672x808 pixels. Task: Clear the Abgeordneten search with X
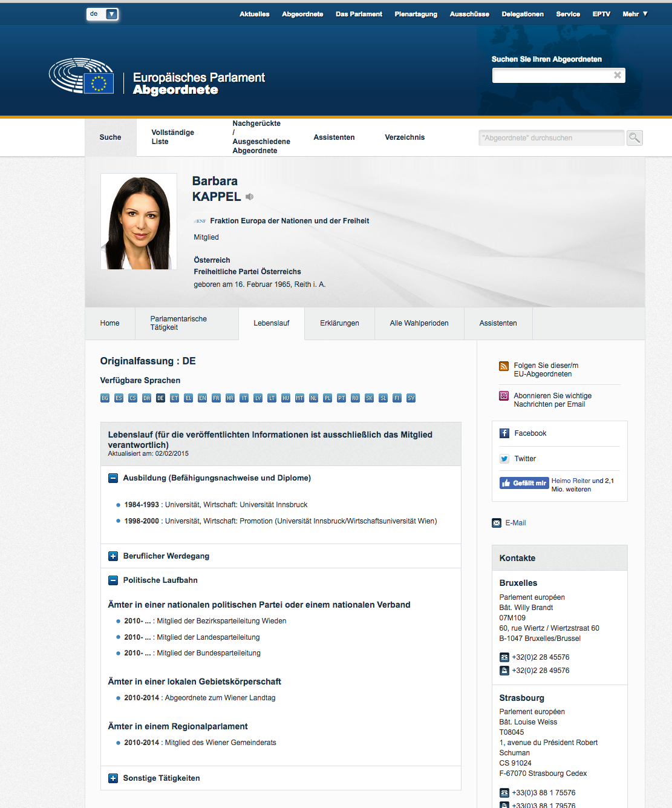coord(618,75)
